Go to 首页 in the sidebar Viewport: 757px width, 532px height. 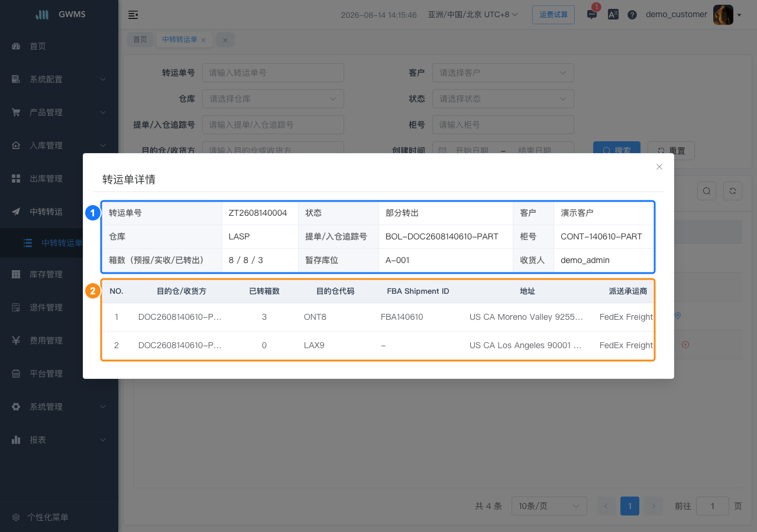[x=59, y=46]
